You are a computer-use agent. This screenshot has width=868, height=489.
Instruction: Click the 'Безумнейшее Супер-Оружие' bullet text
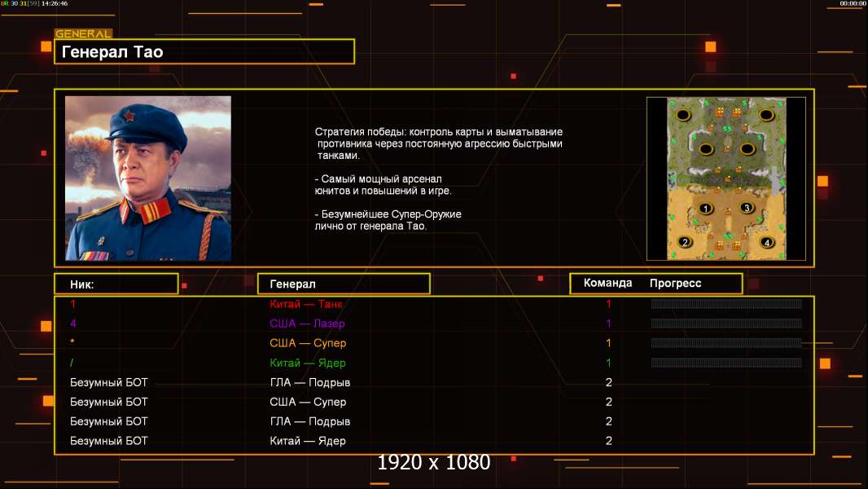(388, 220)
